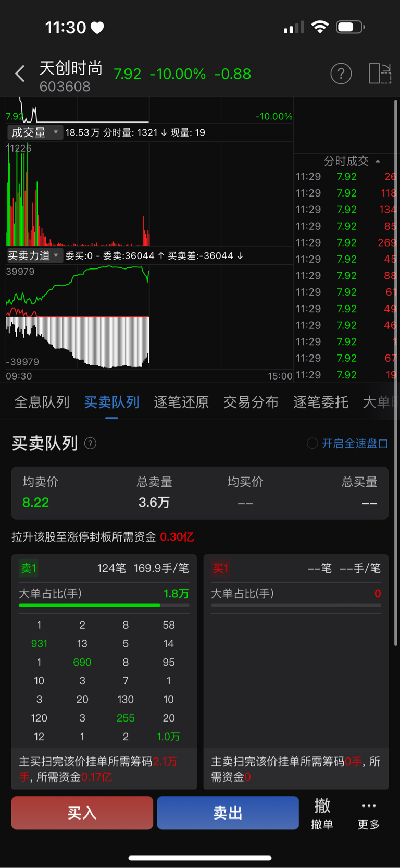400x868 pixels.
Task: Tap the 1.8万 大单占比 value
Action: [x=176, y=594]
